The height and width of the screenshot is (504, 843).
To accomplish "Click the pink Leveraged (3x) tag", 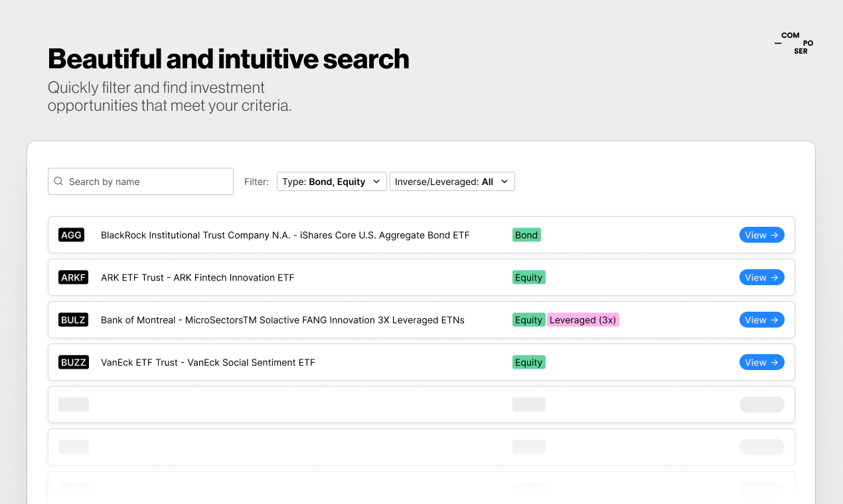I will [583, 320].
